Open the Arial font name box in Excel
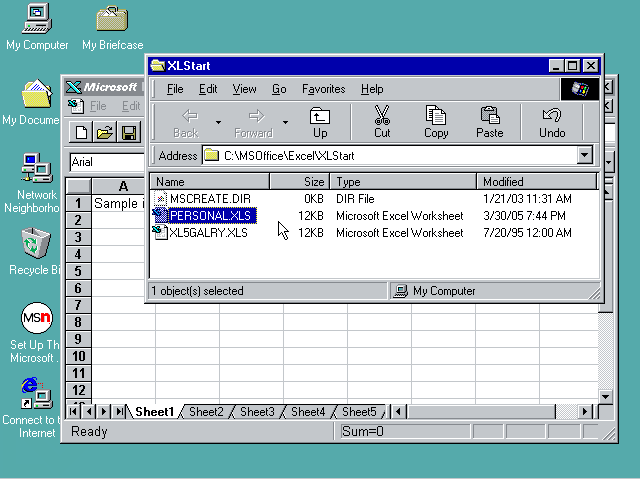This screenshot has height=480, width=640. click(x=107, y=162)
